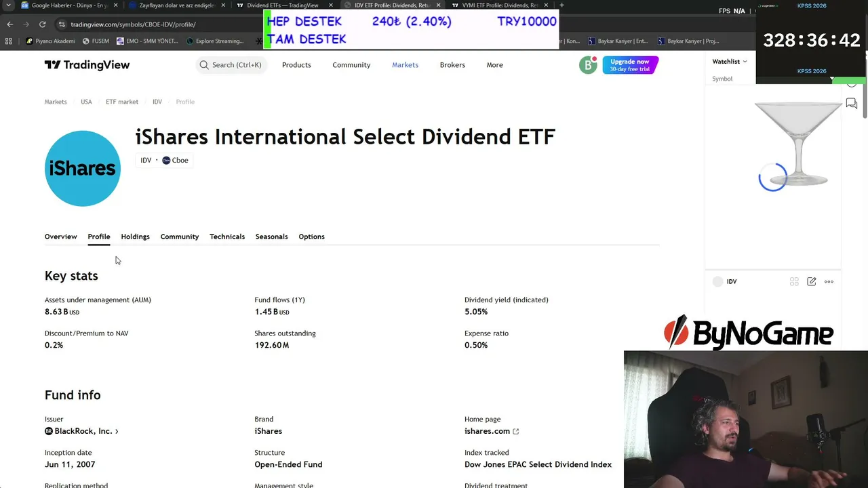The image size is (868, 488).
Task: Switch to Dividend ETFs TradingView tab
Action: (x=284, y=5)
